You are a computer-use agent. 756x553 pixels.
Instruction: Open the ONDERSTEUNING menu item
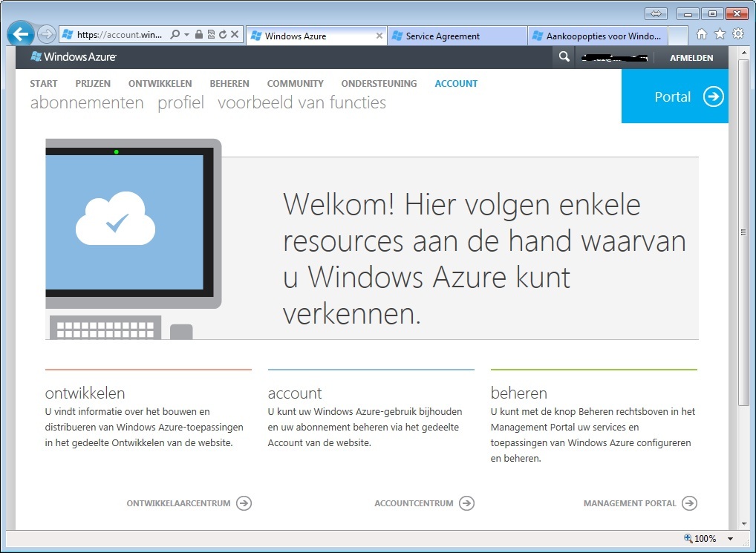click(x=379, y=84)
